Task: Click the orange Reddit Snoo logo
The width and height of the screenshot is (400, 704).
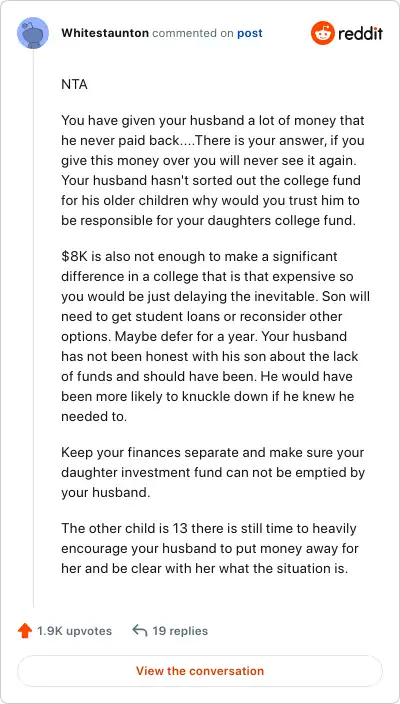Action: coord(322,33)
